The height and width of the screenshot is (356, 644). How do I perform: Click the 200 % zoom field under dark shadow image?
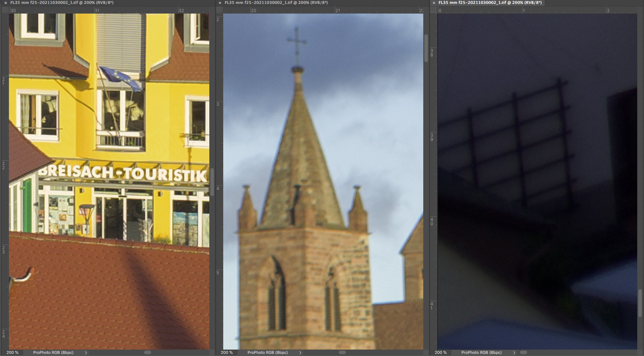(x=441, y=353)
